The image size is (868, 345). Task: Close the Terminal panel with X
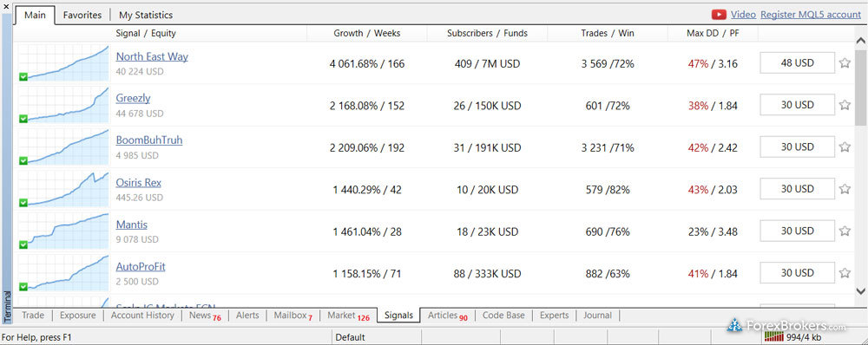click(6, 6)
